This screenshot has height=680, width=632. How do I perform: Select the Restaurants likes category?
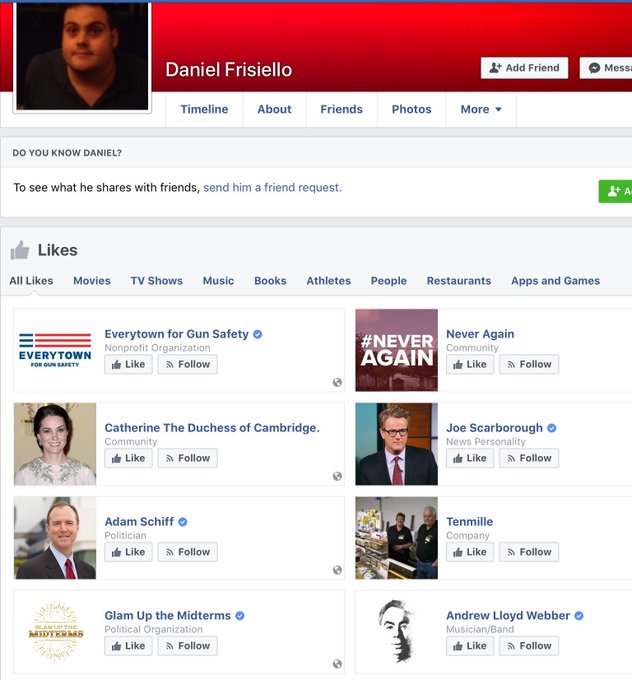point(459,281)
